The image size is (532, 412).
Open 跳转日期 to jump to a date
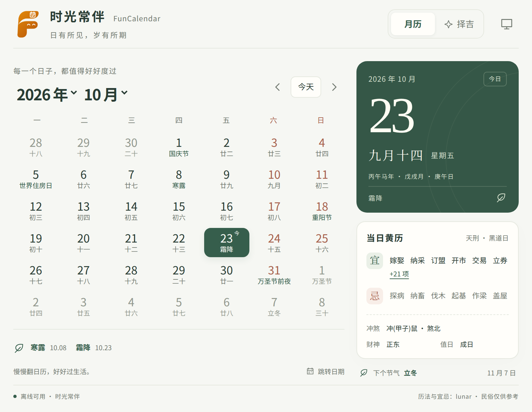click(x=326, y=371)
